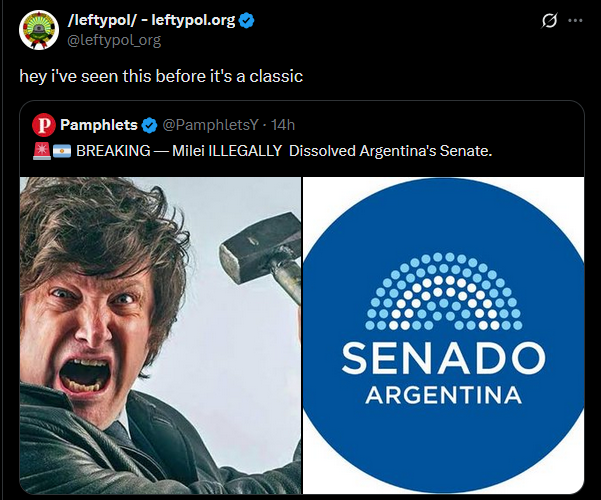601x500 pixels.
Task: Open the @PamphletsY handle
Action: 210,125
